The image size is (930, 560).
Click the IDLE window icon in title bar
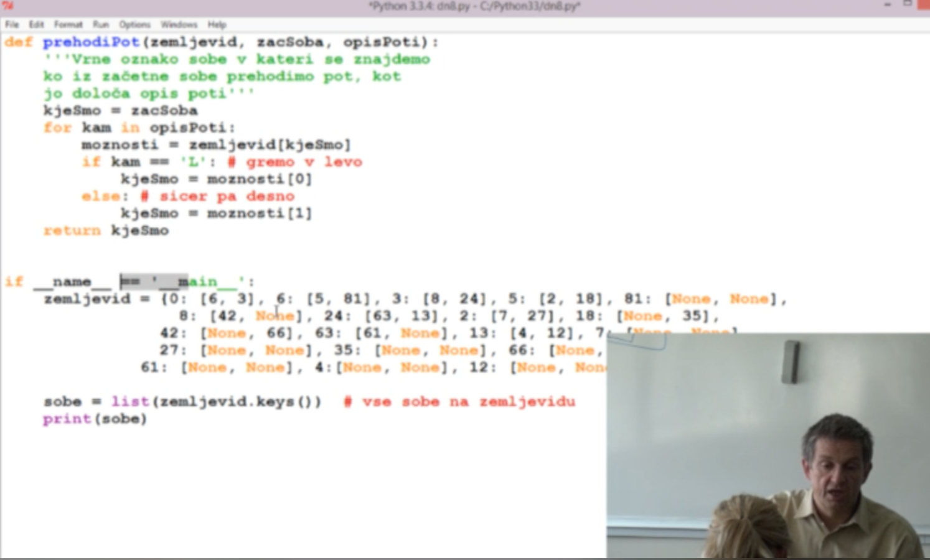(x=7, y=6)
